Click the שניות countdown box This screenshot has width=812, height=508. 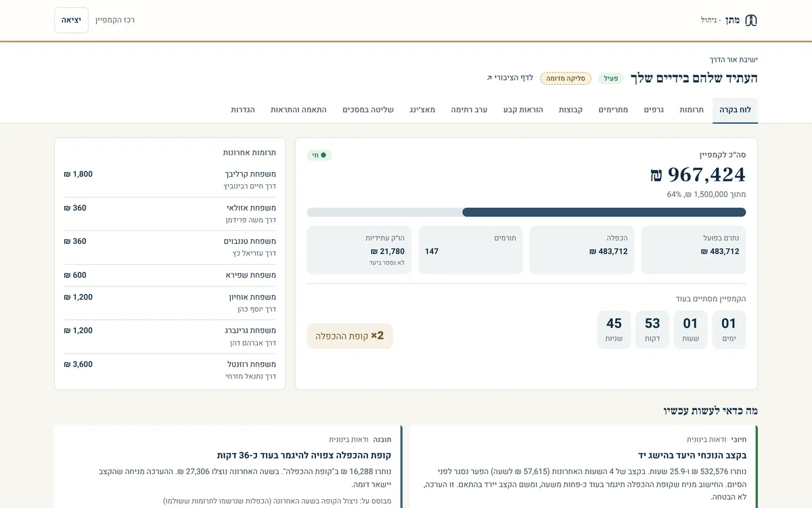(614, 330)
